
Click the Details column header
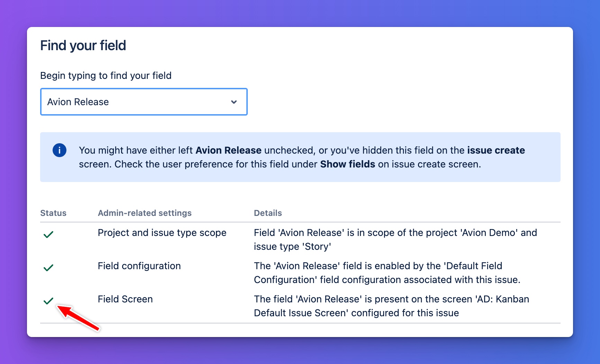click(268, 213)
